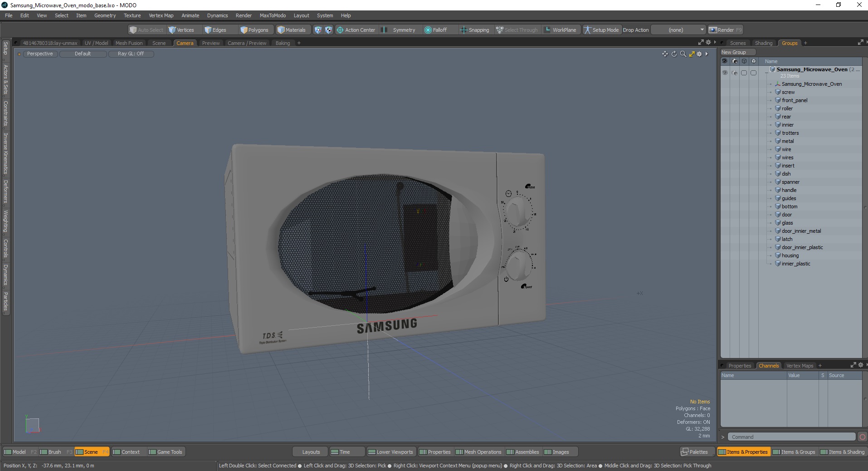Screen dimensions: 868x471
Task: Toggle Symmetry in the toolbar
Action: 399,30
